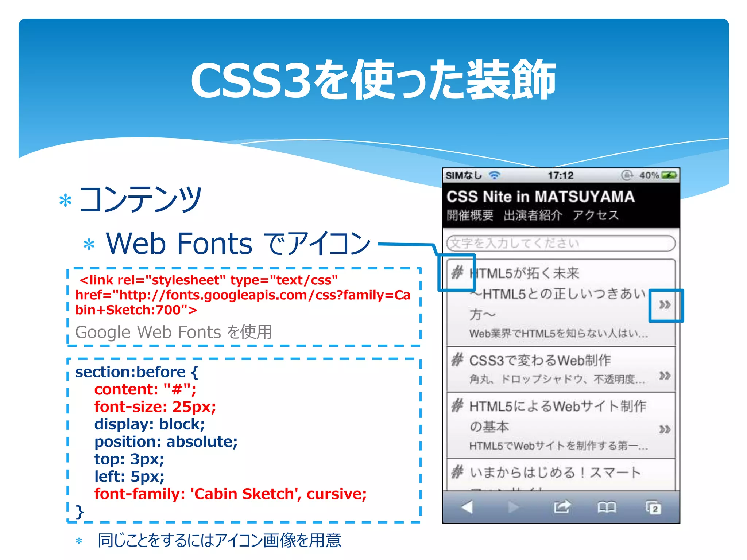The width and height of the screenshot is (747, 560).
Task: Click the fonts.googleapis.com link code text
Action: (x=243, y=295)
